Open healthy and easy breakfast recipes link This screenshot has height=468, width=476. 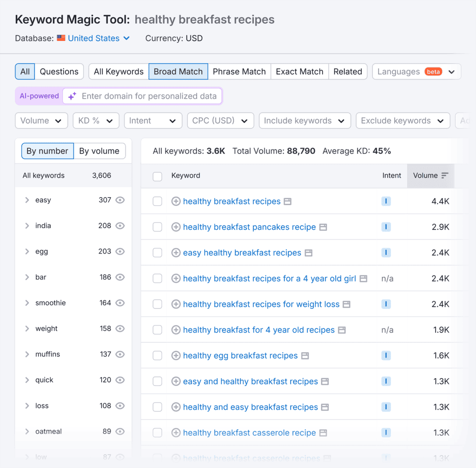tap(250, 407)
